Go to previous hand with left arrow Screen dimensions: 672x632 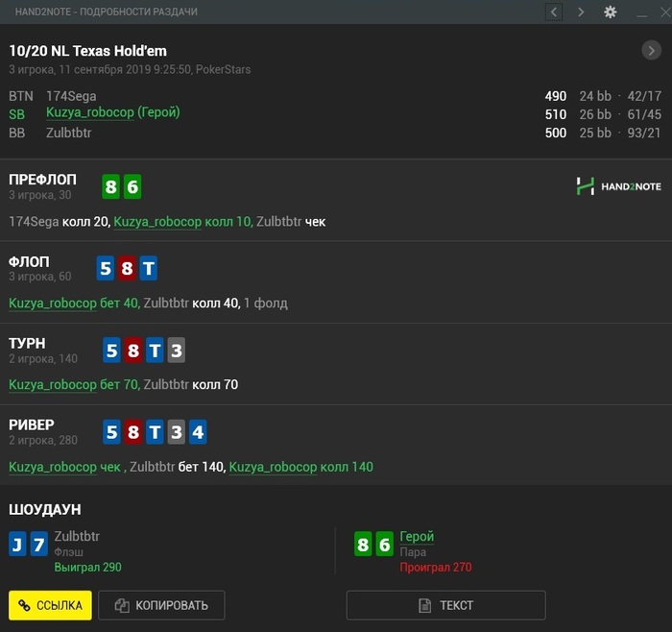[x=553, y=12]
